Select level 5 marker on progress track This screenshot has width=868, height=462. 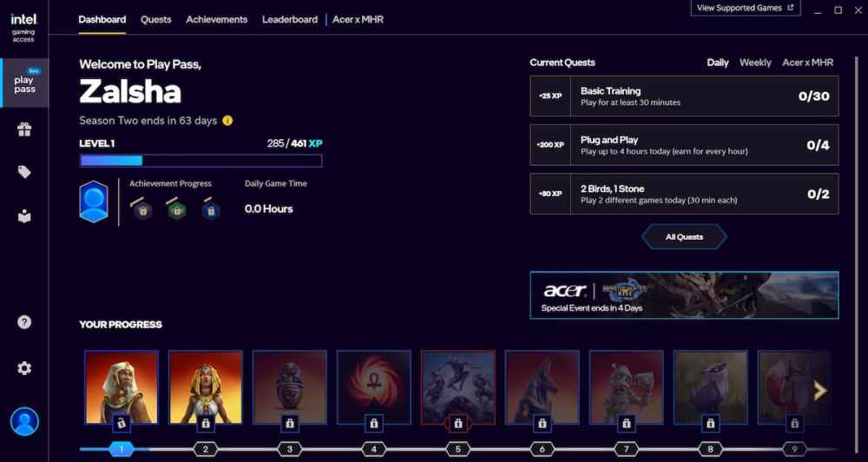pos(457,449)
